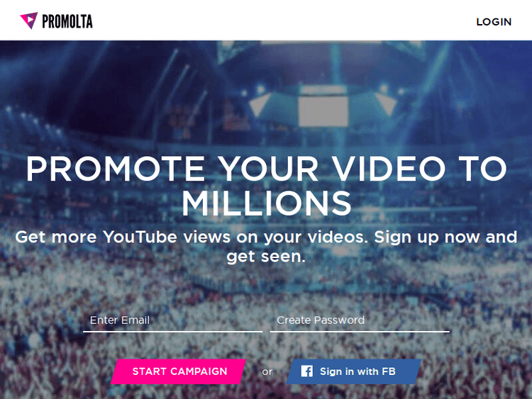The width and height of the screenshot is (532, 399).
Task: Click the word YouTube in the subheading
Action: click(x=140, y=237)
